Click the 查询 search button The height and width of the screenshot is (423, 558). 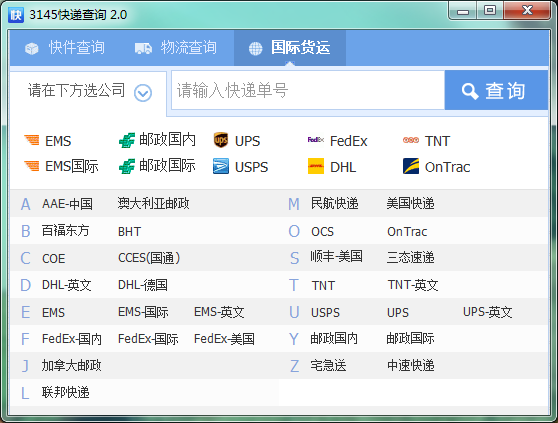click(496, 90)
